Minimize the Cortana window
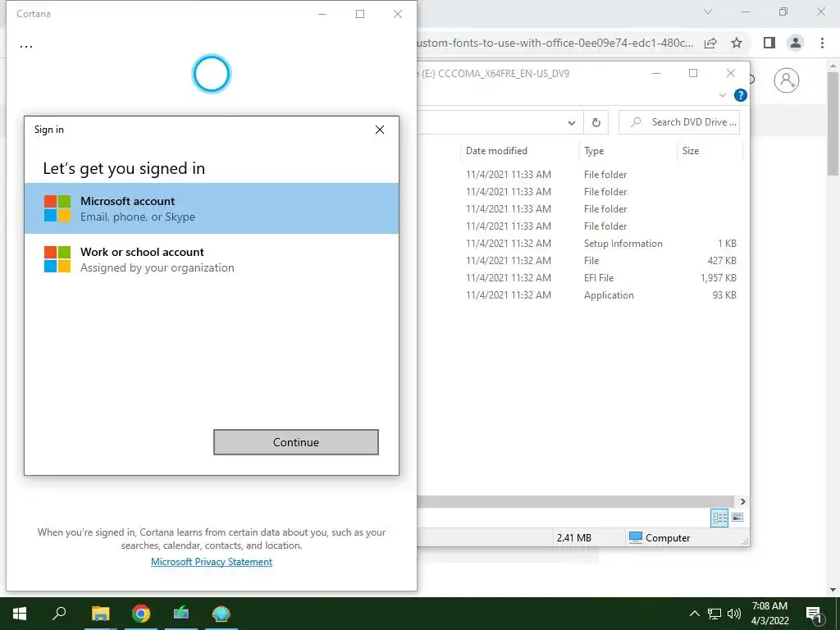This screenshot has width=840, height=630. point(322,14)
